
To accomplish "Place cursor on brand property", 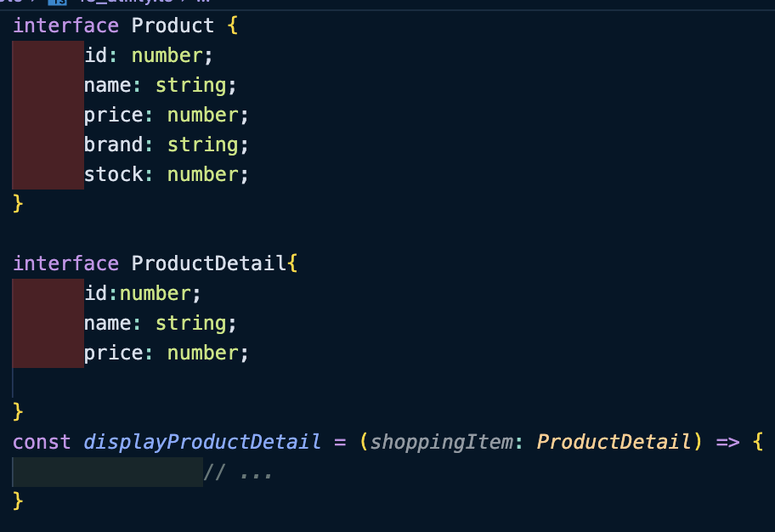I will 113,144.
